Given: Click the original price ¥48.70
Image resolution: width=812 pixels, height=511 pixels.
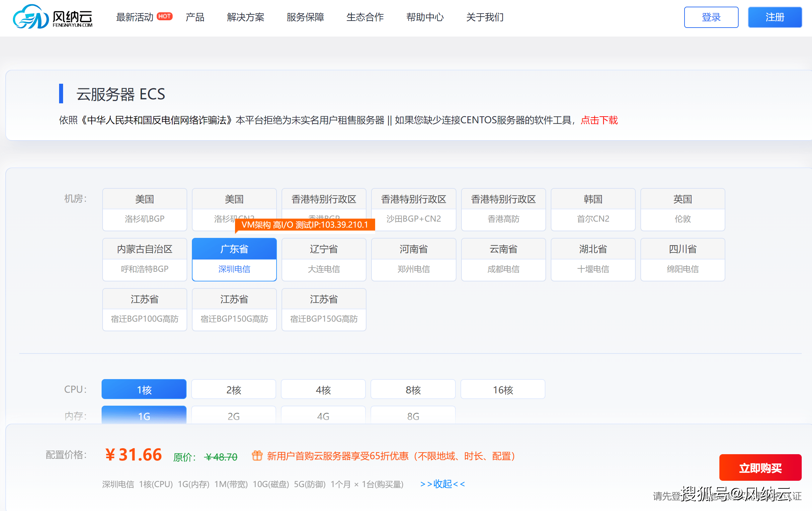Looking at the screenshot, I should [221, 457].
